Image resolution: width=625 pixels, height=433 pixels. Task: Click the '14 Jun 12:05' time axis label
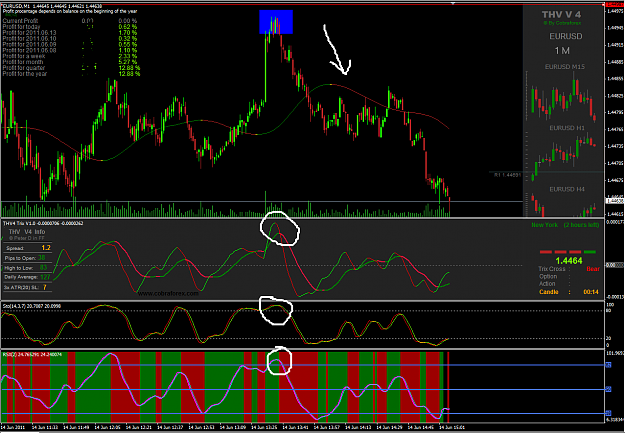coord(107,427)
